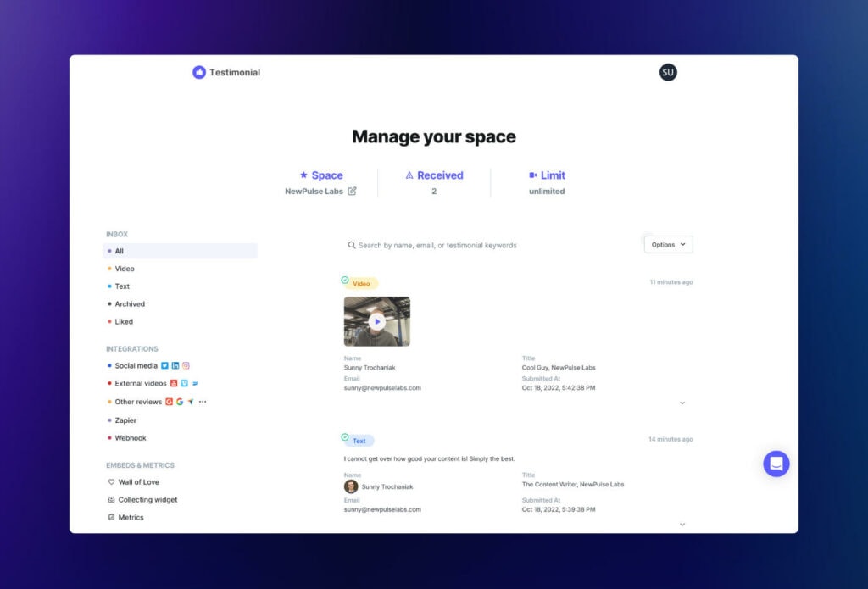Image resolution: width=868 pixels, height=589 pixels.
Task: Select the Liked inbox filter
Action: tap(124, 322)
